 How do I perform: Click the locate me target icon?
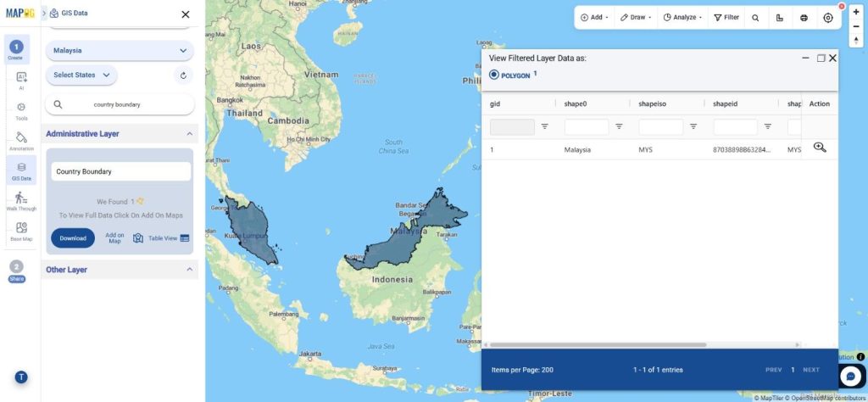coord(828,18)
